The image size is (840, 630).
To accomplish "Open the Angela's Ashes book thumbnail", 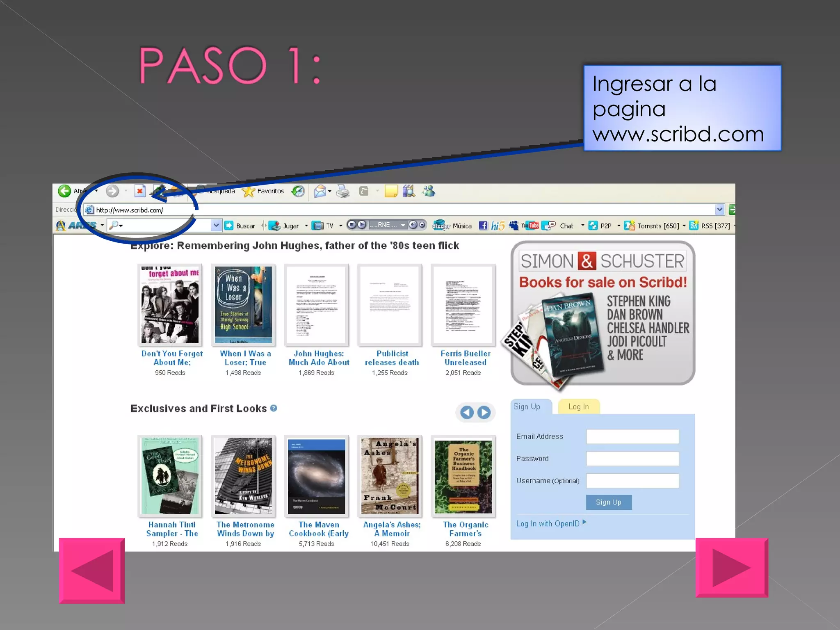I will pos(390,476).
